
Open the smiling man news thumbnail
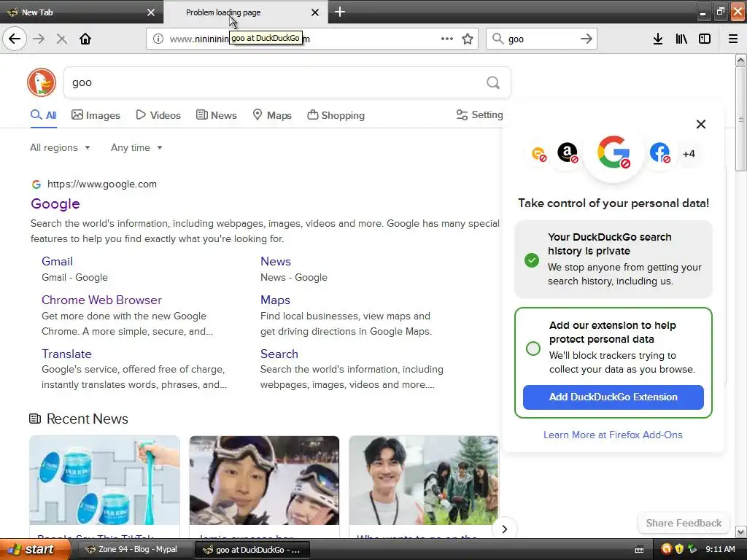pyautogui.click(x=424, y=481)
